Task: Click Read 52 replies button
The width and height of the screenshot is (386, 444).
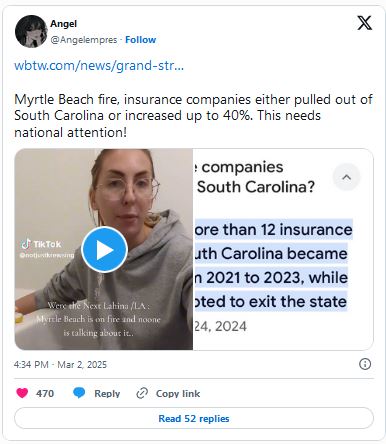Action: [194, 418]
